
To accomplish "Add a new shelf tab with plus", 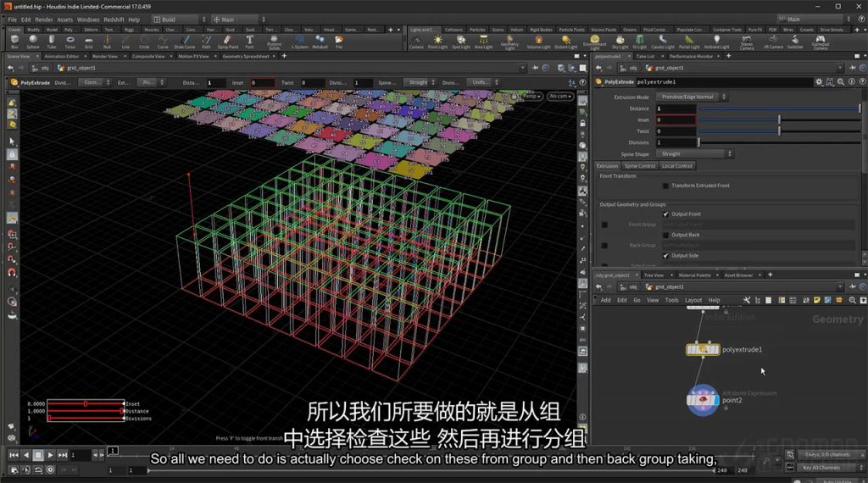I will pyautogui.click(x=390, y=30).
